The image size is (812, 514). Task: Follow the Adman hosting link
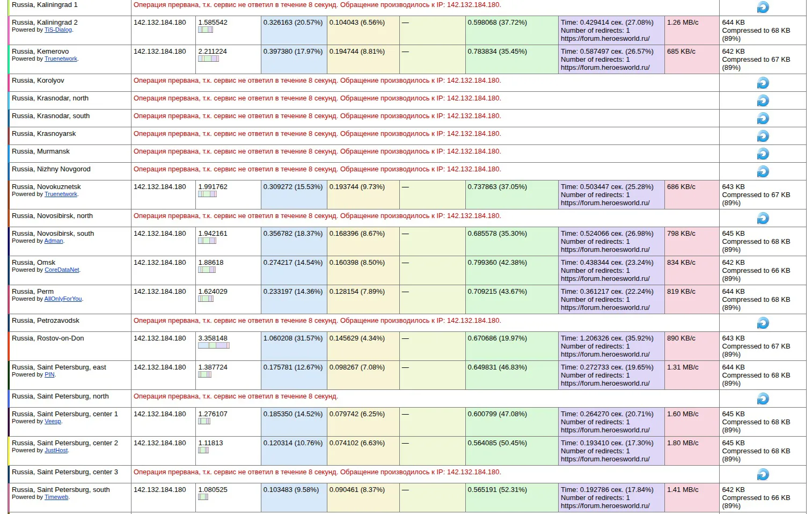coord(54,241)
